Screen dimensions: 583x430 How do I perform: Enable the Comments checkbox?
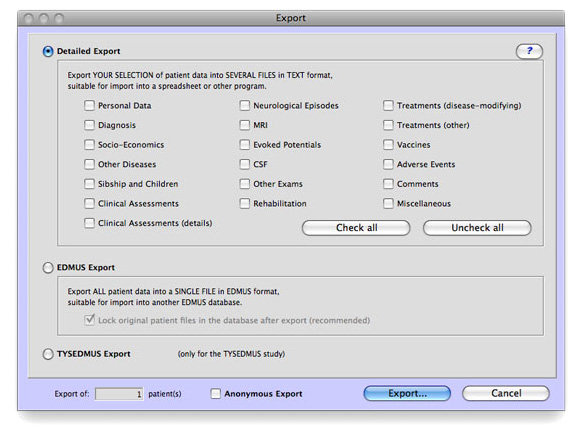388,184
